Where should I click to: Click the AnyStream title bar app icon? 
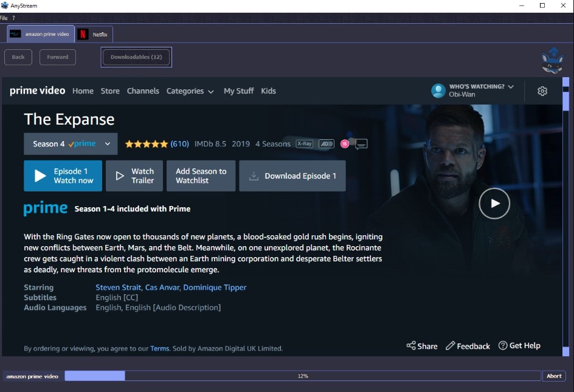pyautogui.click(x=4, y=5)
